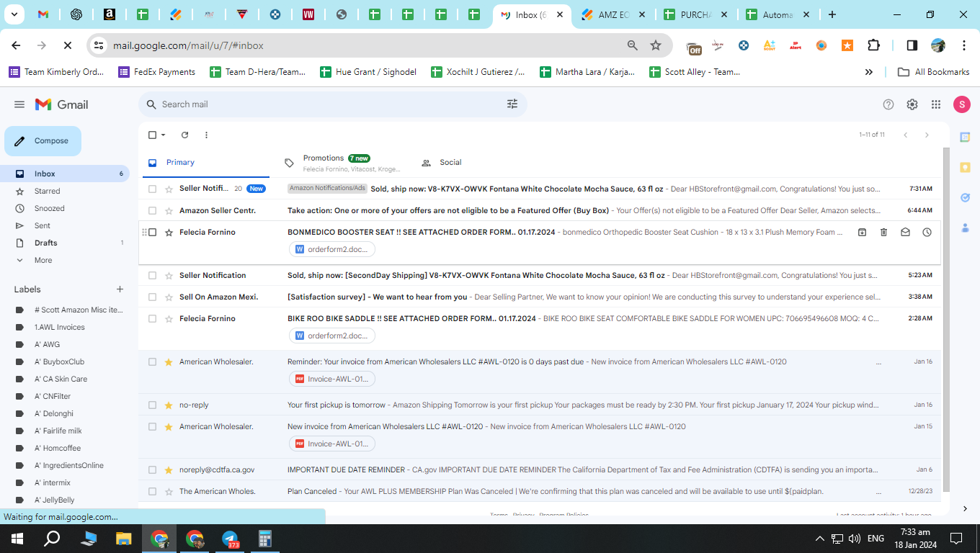The image size is (980, 553).
Task: Stop loading the page
Action: coord(67,45)
